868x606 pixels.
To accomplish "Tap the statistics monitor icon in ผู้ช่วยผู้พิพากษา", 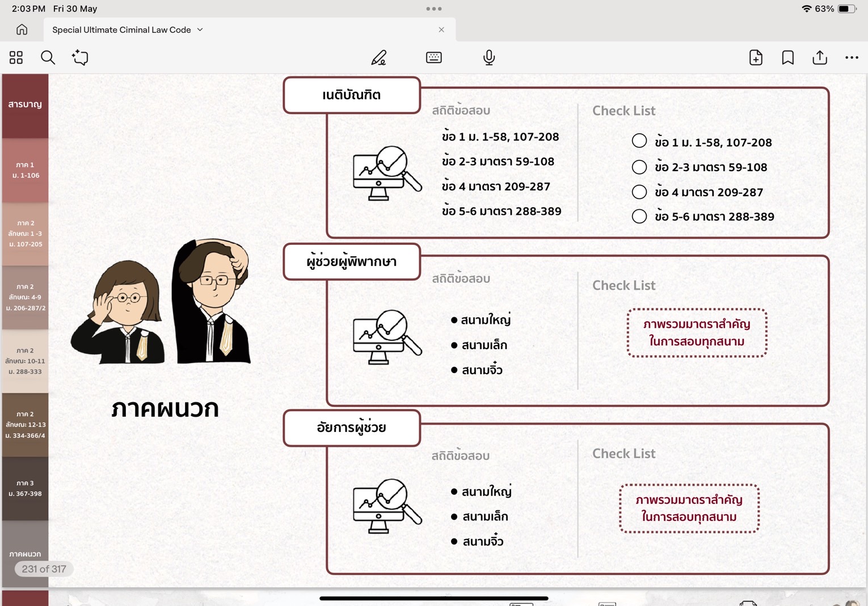I will coord(387,337).
